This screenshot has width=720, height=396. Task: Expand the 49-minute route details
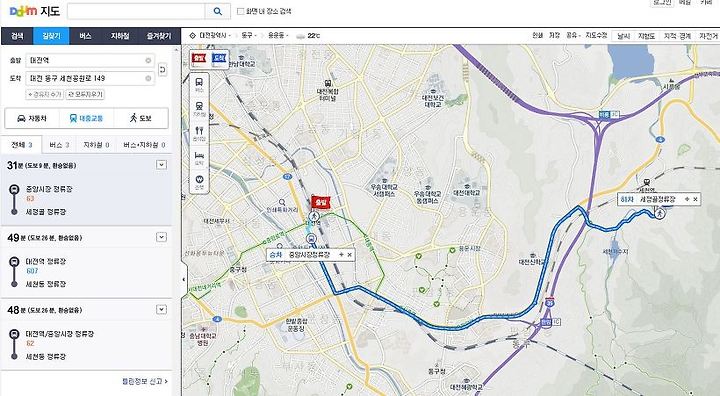click(x=161, y=237)
